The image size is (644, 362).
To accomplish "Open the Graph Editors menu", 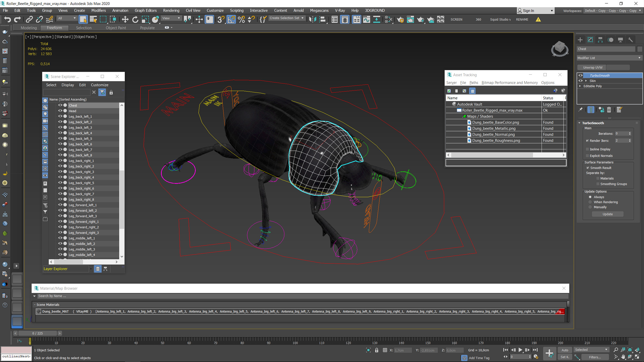I will coord(146,10).
